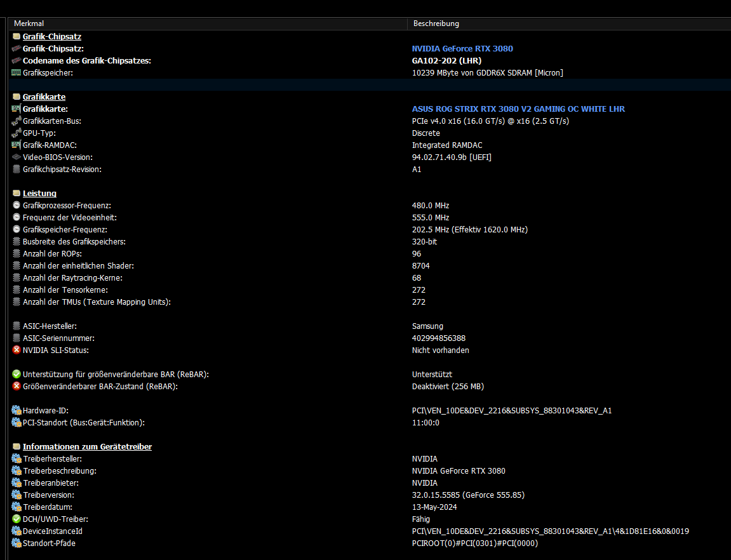731x560 pixels.
Task: Select the 32.0.15.5585 (GeForce 555.85) value
Action: pyautogui.click(x=468, y=495)
